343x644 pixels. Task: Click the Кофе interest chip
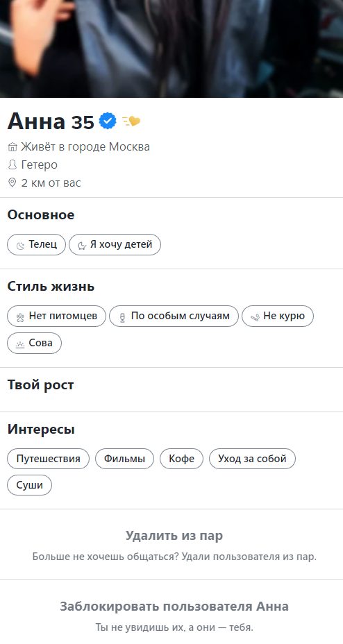point(181,459)
